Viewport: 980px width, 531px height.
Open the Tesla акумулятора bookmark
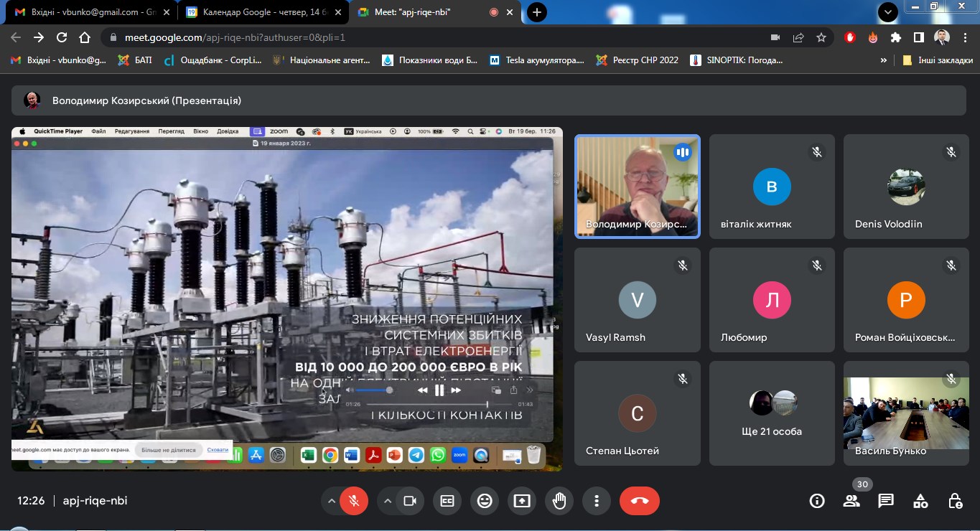(x=537, y=60)
